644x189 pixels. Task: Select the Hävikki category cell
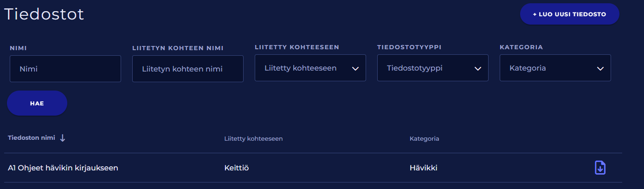(x=423, y=168)
